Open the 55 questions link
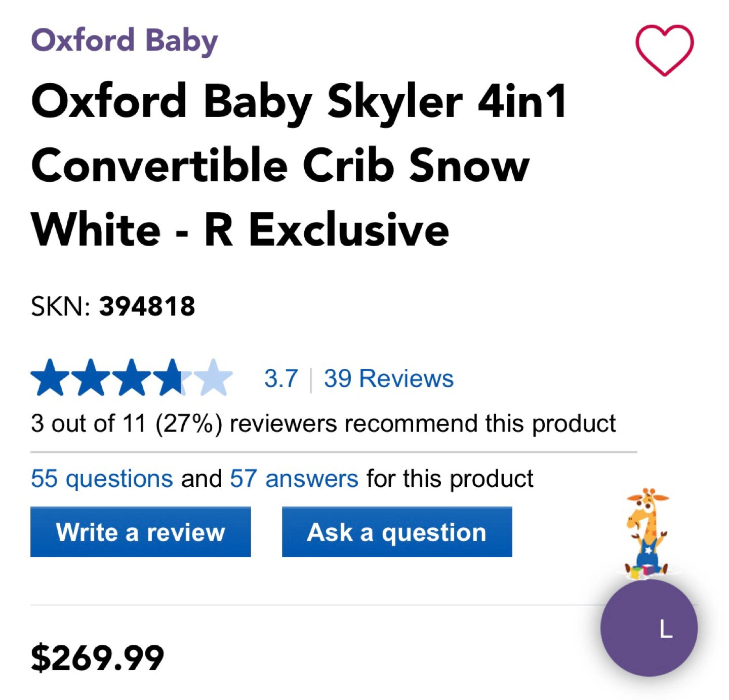 (x=102, y=479)
